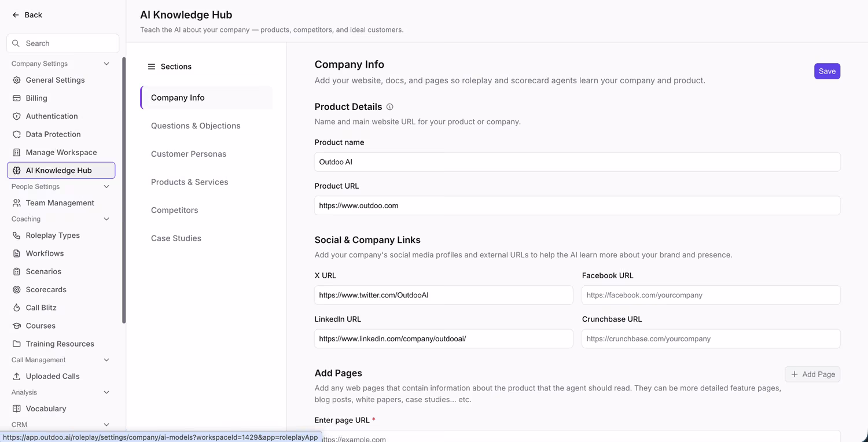
Task: Collapse the People Settings group
Action: click(106, 186)
